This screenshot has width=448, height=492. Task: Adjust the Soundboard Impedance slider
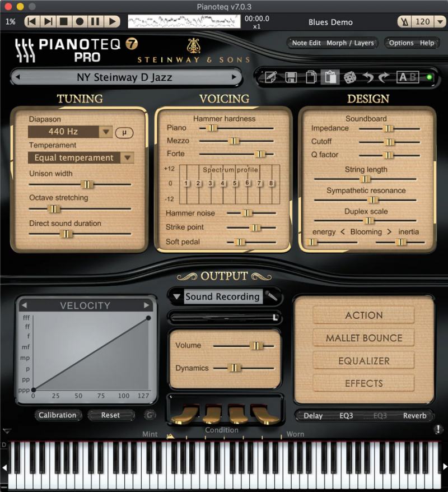(x=388, y=128)
